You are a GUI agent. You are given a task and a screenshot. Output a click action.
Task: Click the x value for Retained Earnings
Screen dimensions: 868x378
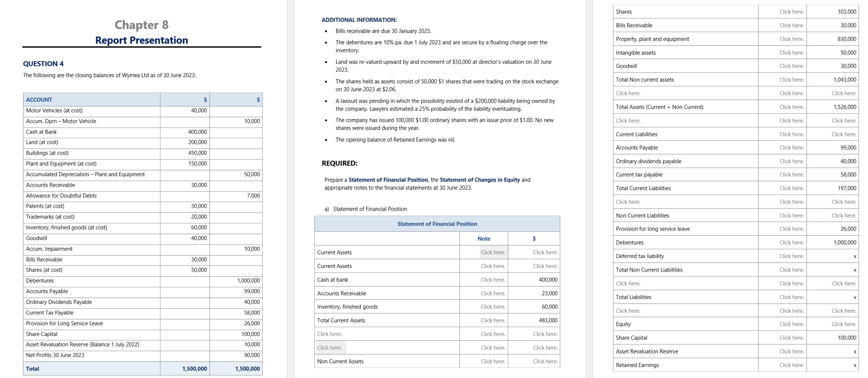coord(854,365)
